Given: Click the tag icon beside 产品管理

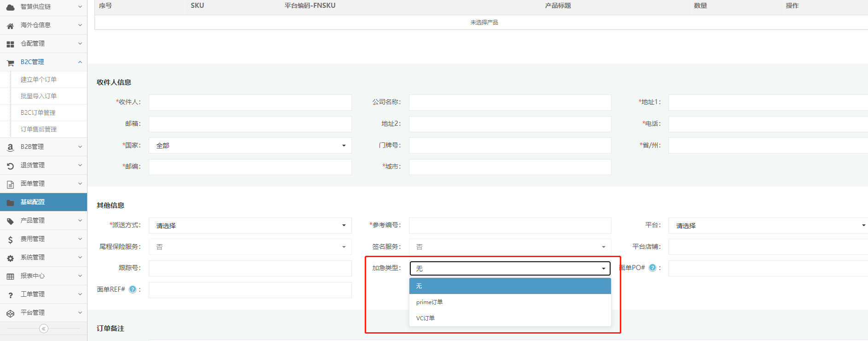Looking at the screenshot, I should 10,221.
